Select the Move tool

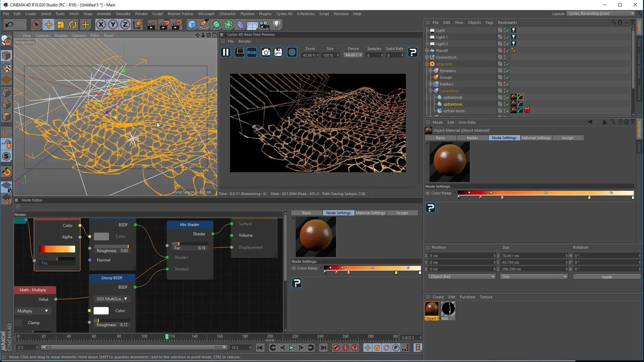click(49, 24)
